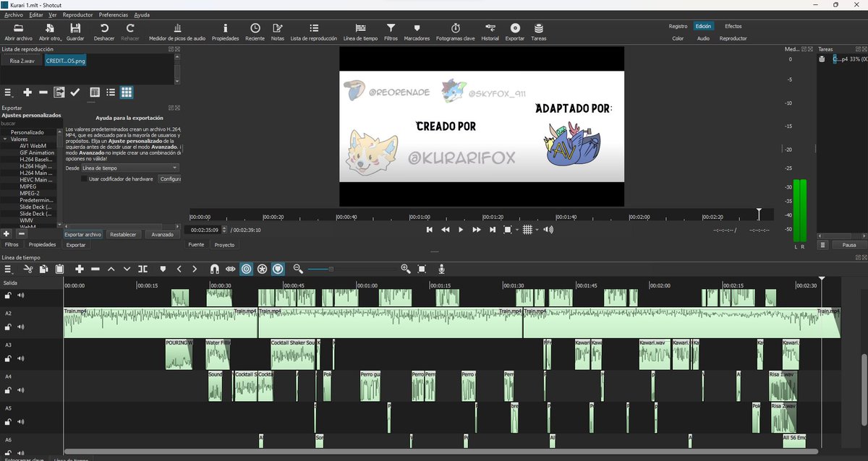Toggle lock on track A5

8,421
